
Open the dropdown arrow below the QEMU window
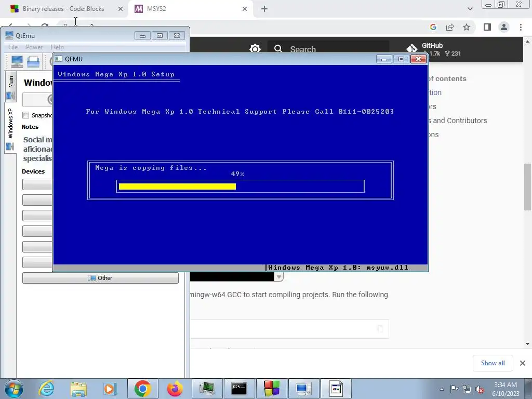coord(278,277)
